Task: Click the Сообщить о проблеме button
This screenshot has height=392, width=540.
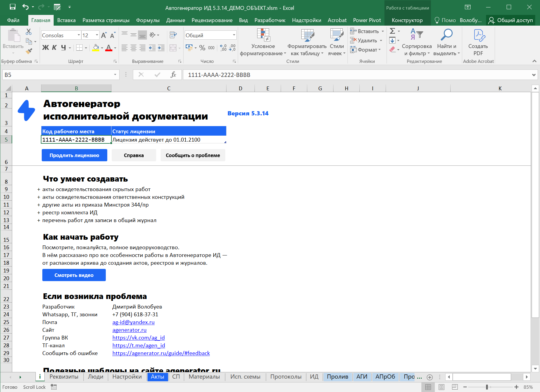Action: (x=193, y=155)
